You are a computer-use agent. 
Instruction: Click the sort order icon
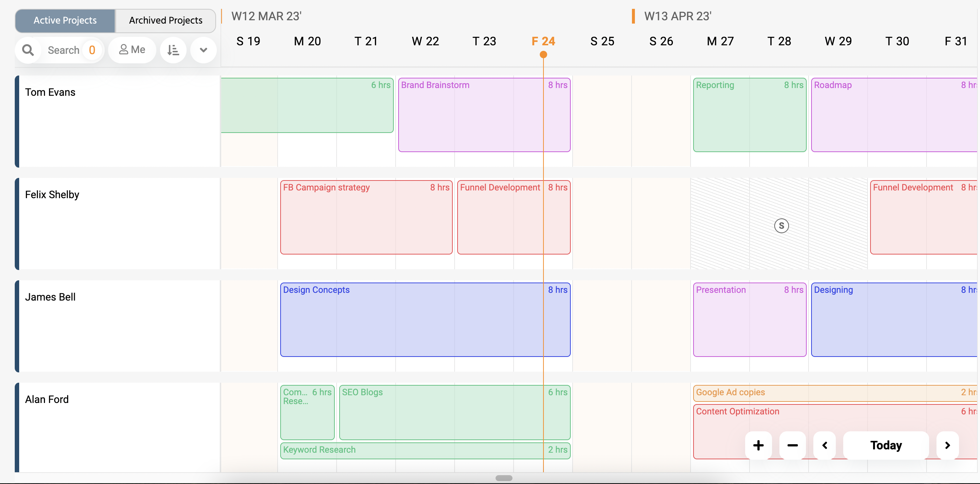pyautogui.click(x=174, y=50)
